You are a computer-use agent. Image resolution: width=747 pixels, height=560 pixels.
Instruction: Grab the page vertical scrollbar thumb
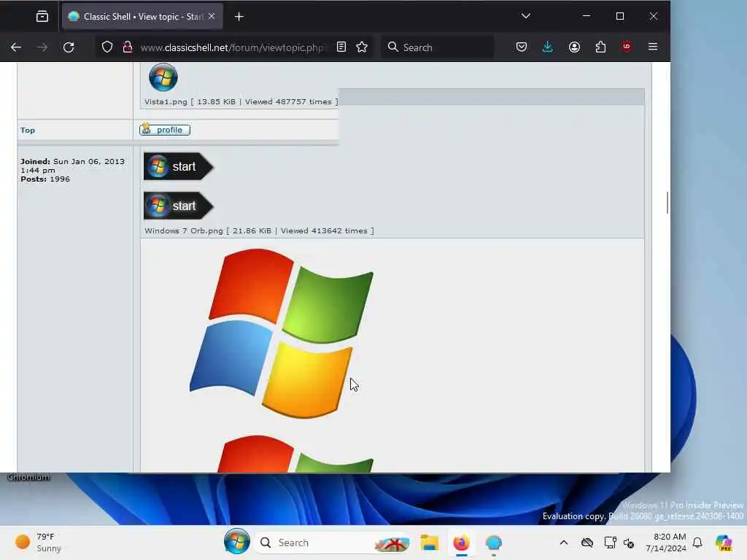(667, 203)
